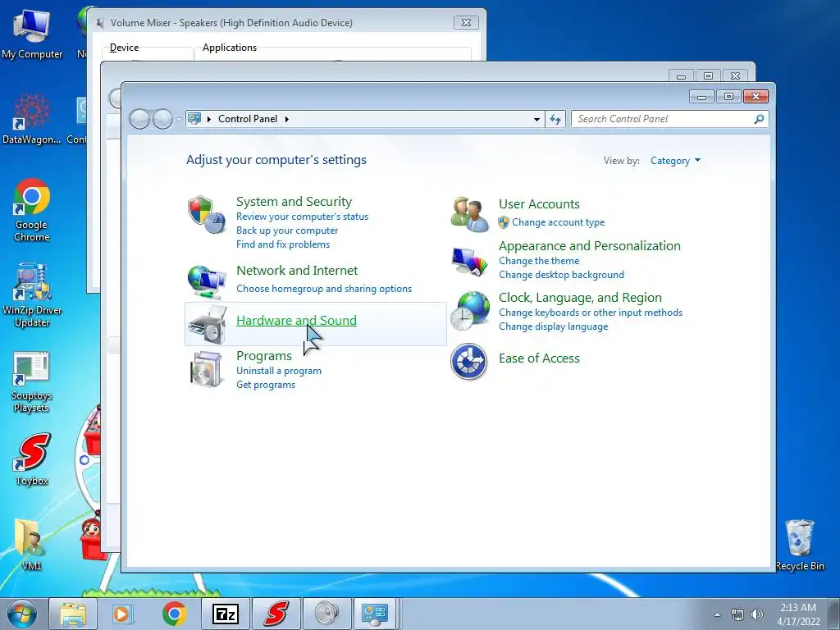
Task: Click the Ease of Access icon
Action: coord(468,362)
